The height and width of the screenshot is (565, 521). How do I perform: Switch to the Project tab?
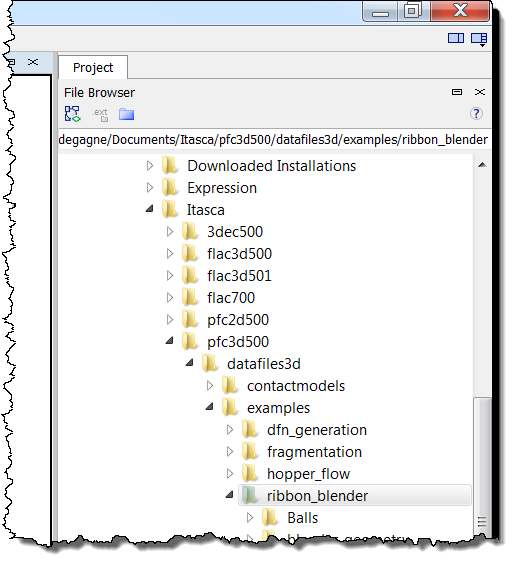click(93, 67)
